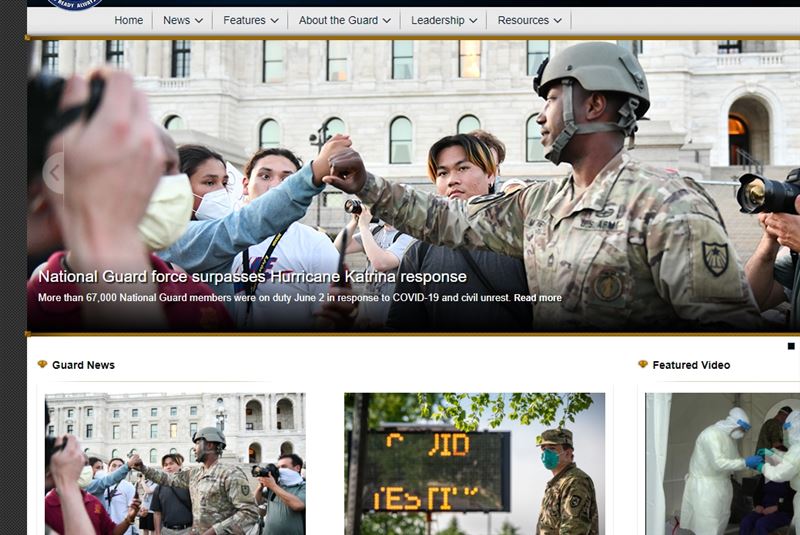The height and width of the screenshot is (535, 800).
Task: Open the Leadership menu label
Action: point(438,20)
